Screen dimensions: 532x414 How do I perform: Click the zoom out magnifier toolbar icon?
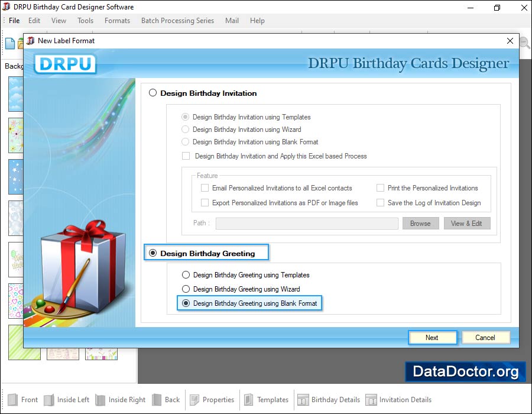524,43
